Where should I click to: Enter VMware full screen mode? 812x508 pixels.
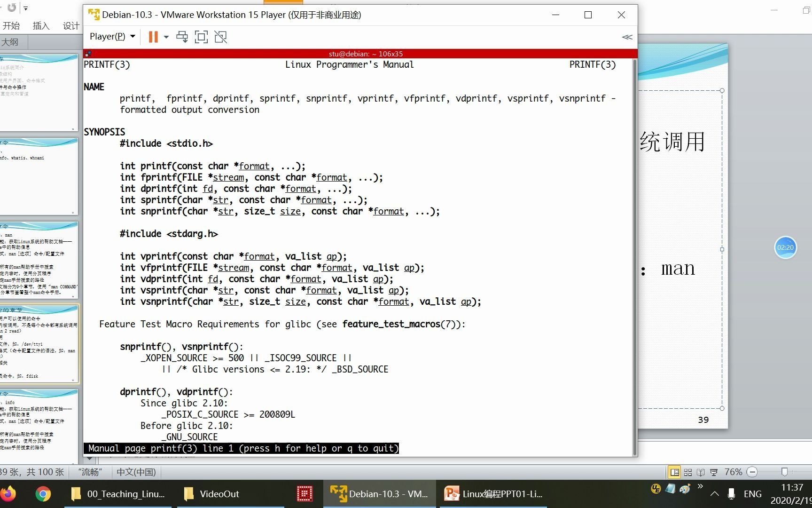201,37
